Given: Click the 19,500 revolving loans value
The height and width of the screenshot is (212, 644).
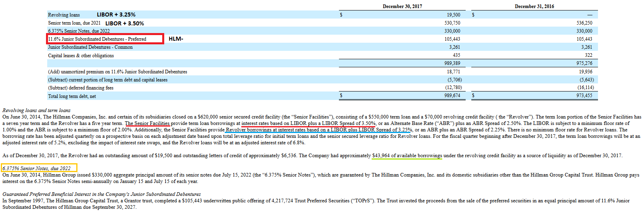Looking at the screenshot, I should tap(454, 15).
